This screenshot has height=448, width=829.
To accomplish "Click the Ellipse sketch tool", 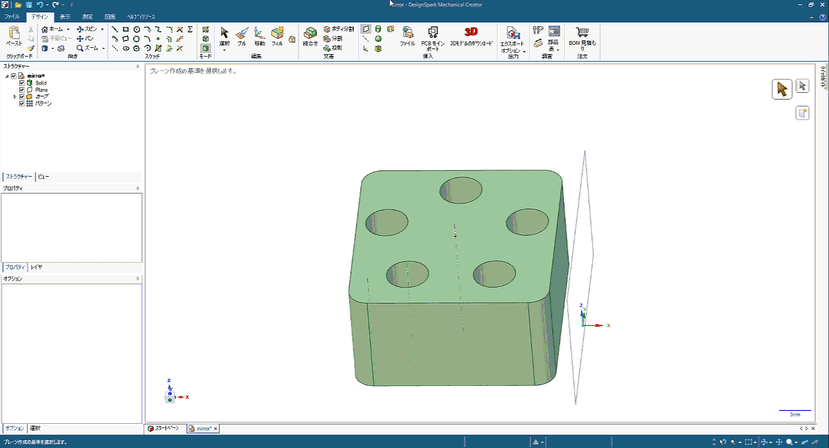I will click(x=126, y=48).
